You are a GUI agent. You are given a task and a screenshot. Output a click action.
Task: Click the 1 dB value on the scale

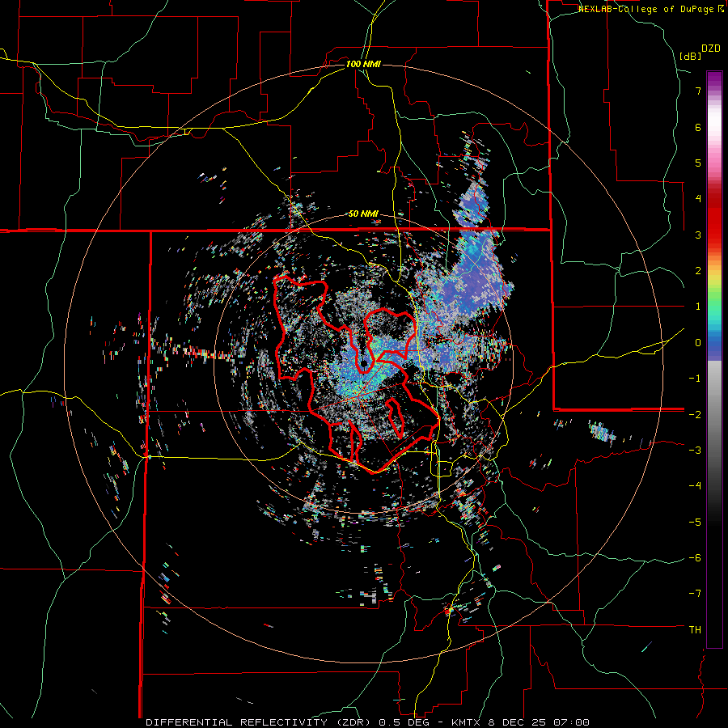[698, 306]
